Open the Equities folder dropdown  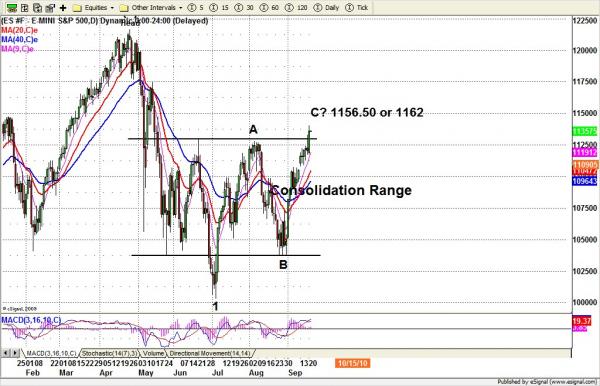click(x=93, y=8)
